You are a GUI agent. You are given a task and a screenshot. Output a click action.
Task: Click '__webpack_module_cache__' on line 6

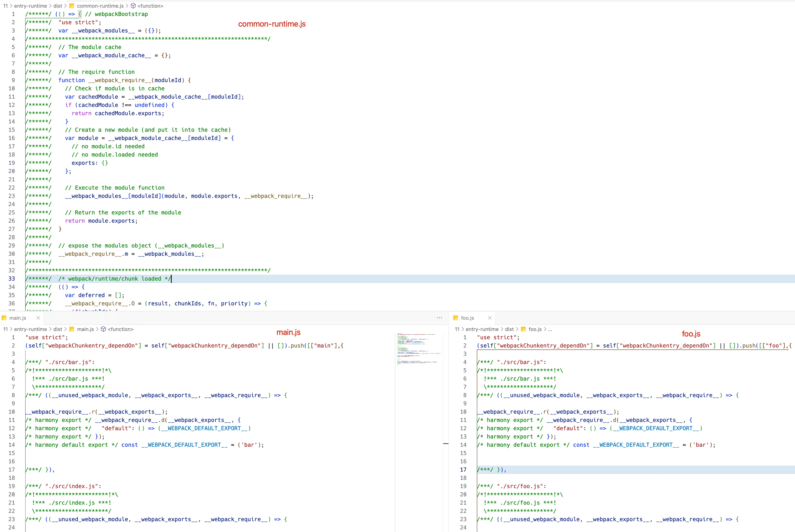point(111,55)
